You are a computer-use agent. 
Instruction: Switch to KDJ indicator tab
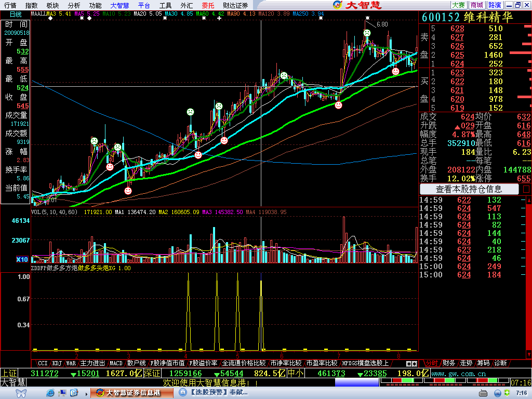57,363
